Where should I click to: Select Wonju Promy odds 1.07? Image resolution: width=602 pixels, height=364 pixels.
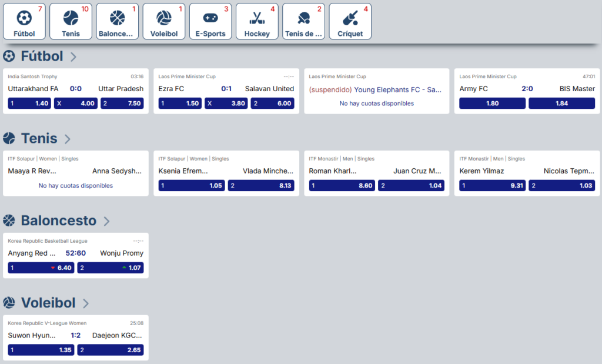coord(111,268)
